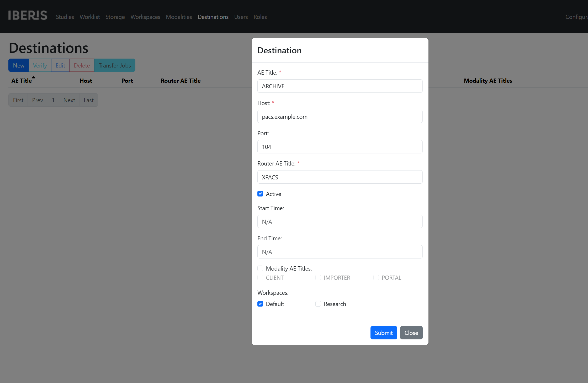The width and height of the screenshot is (588, 383).
Task: Go to Next page
Action: (x=69, y=100)
